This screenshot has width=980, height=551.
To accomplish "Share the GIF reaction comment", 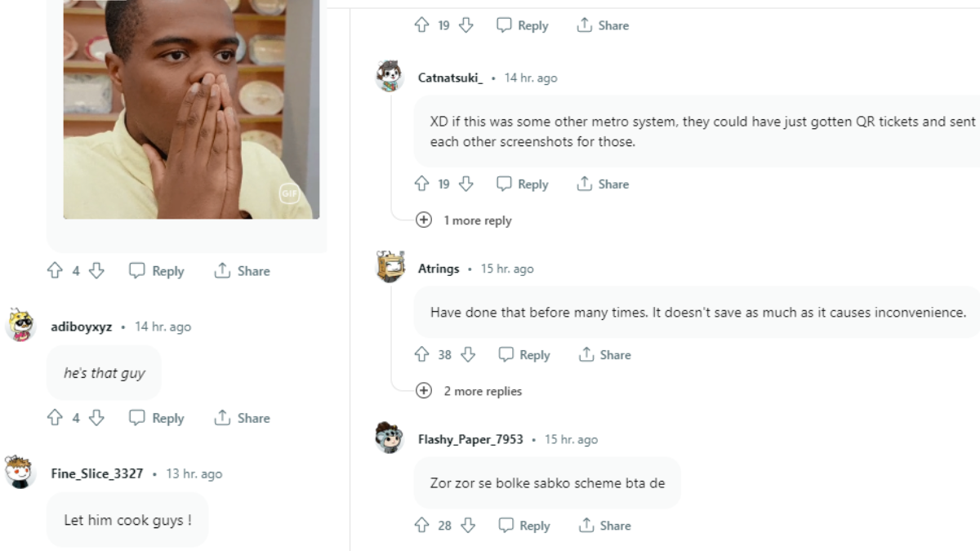I will pos(242,270).
